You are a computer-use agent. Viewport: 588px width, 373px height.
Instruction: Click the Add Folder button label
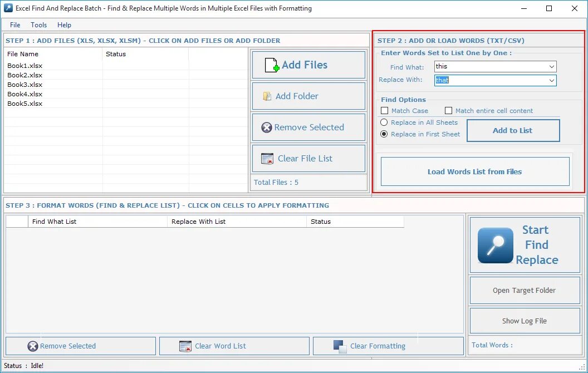(297, 96)
